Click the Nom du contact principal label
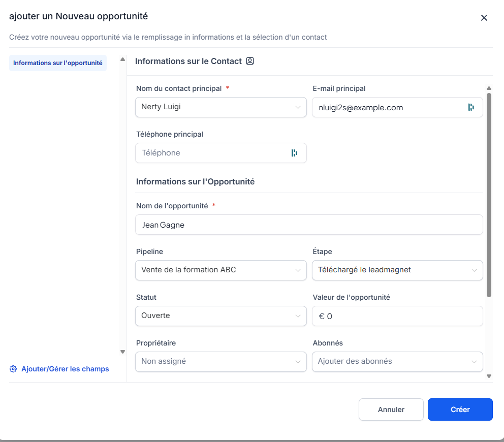 tap(179, 88)
